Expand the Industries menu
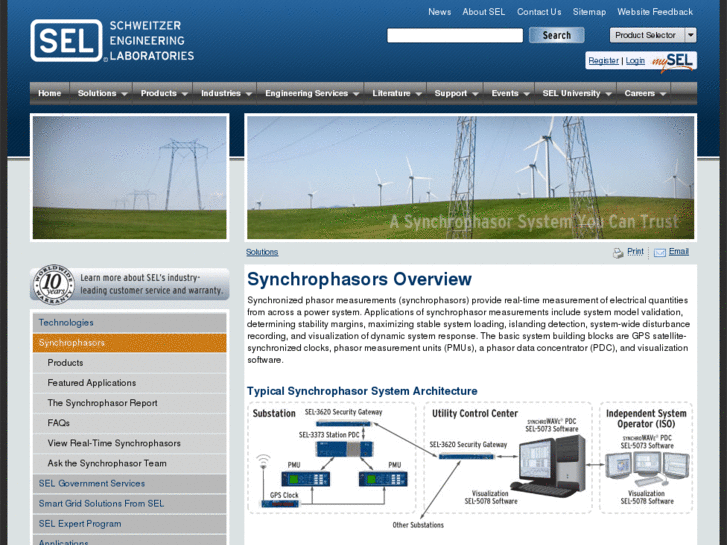 coord(225,93)
